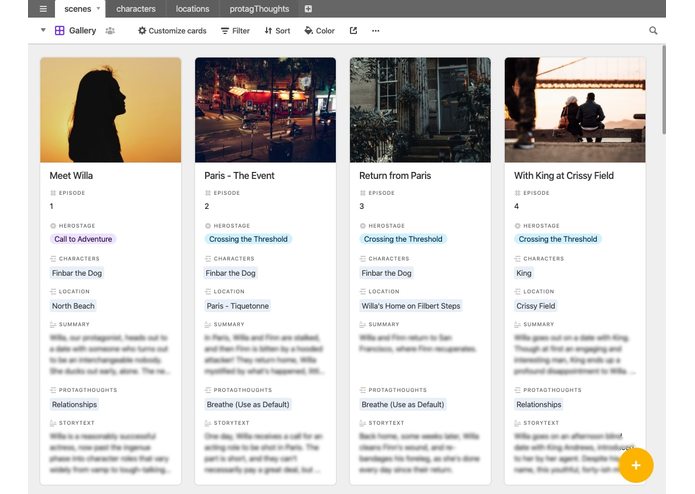Click Breathe (Use as Default) in Return from Paris
This screenshot has width=695, height=494.
pyautogui.click(x=402, y=405)
